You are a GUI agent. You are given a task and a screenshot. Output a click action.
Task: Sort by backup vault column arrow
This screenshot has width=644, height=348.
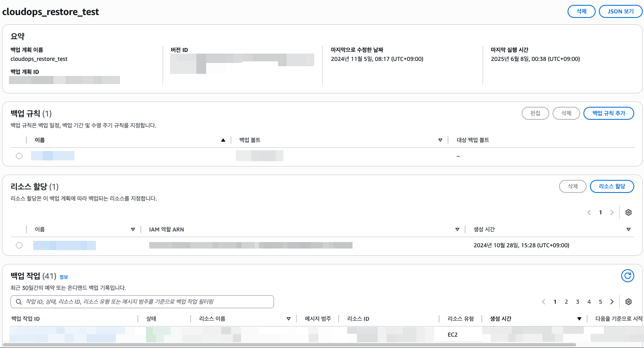click(440, 140)
